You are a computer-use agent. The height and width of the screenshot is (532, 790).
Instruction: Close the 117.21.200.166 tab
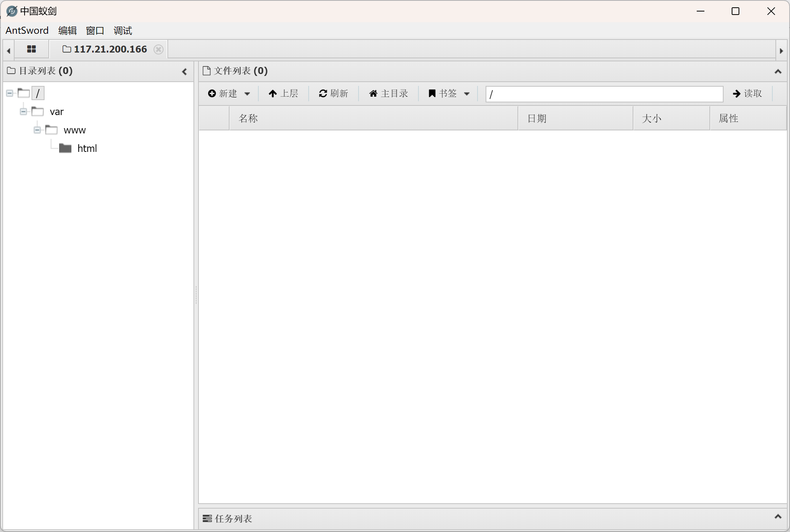coord(158,49)
